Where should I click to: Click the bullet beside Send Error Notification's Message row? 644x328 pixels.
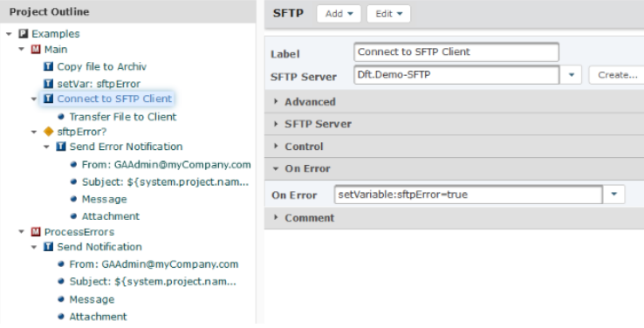coord(73,199)
